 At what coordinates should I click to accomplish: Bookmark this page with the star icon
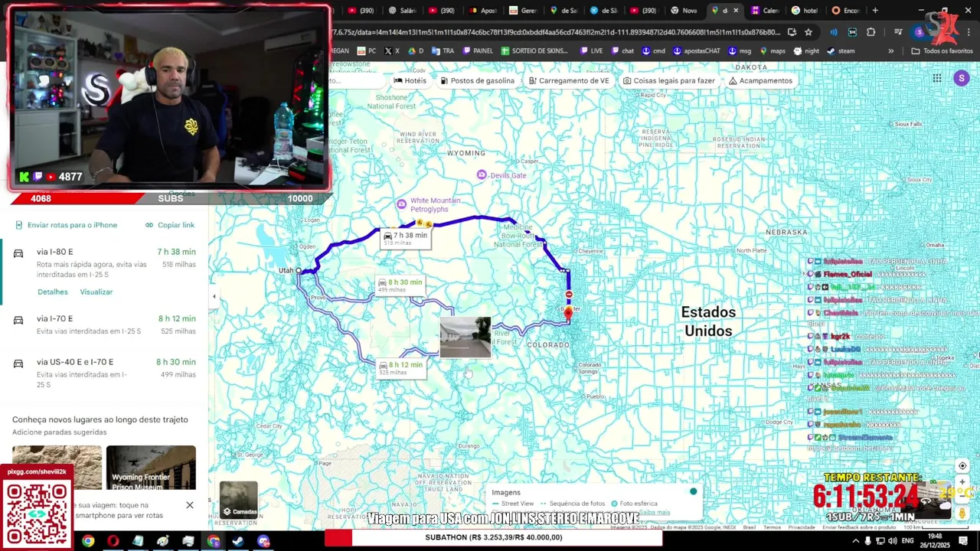(x=808, y=32)
